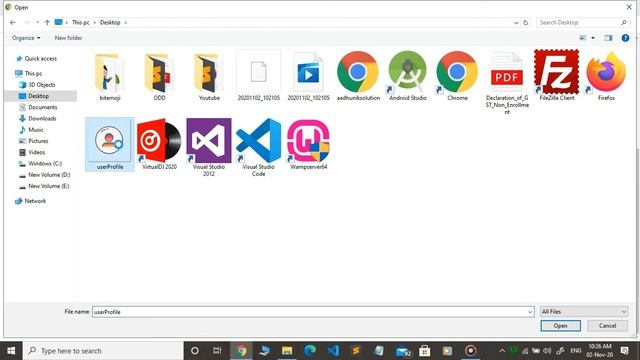Expand the File name dropdown list

530,312
